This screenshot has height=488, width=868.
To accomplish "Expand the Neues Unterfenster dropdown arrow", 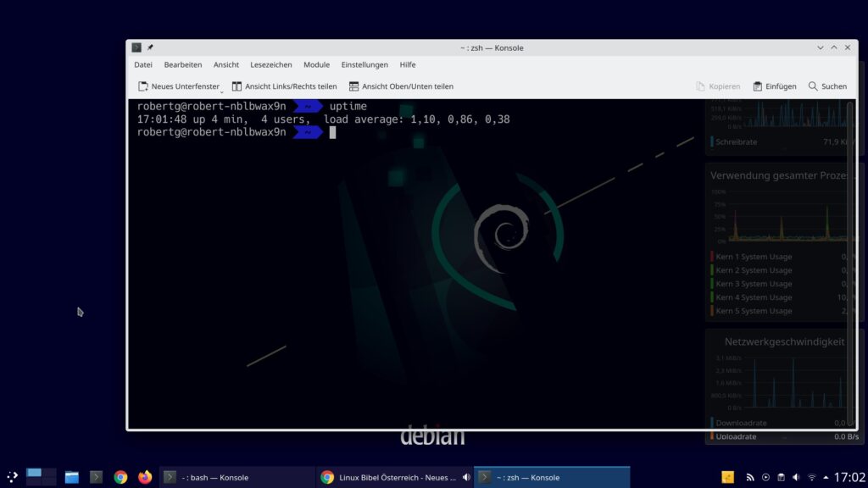I will tap(221, 91).
